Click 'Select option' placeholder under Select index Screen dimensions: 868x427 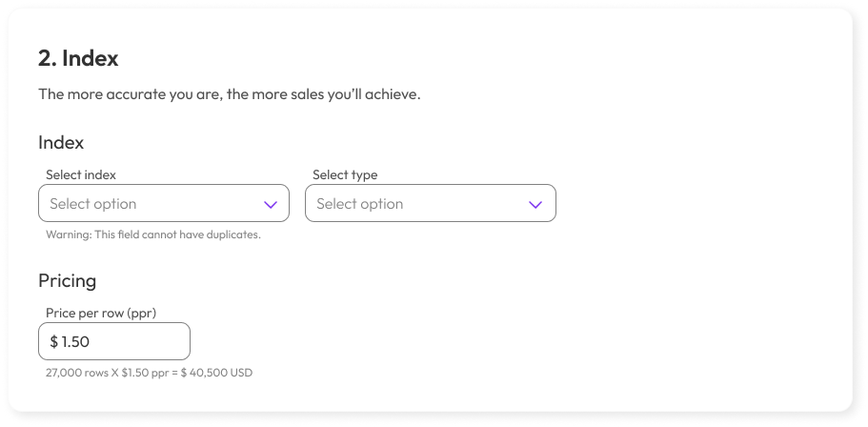point(93,204)
